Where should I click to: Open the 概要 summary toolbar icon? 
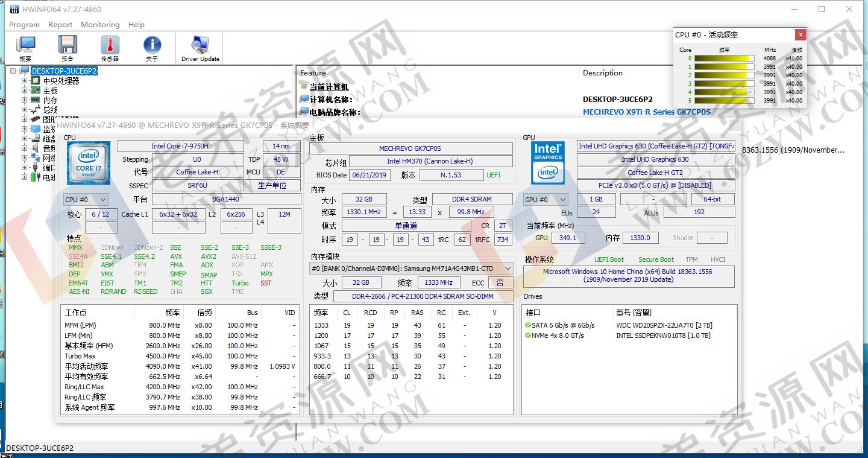pos(25,45)
